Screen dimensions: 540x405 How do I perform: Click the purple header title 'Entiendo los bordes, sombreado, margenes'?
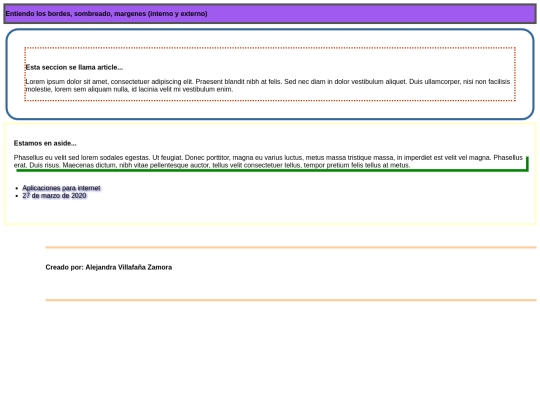(106, 14)
